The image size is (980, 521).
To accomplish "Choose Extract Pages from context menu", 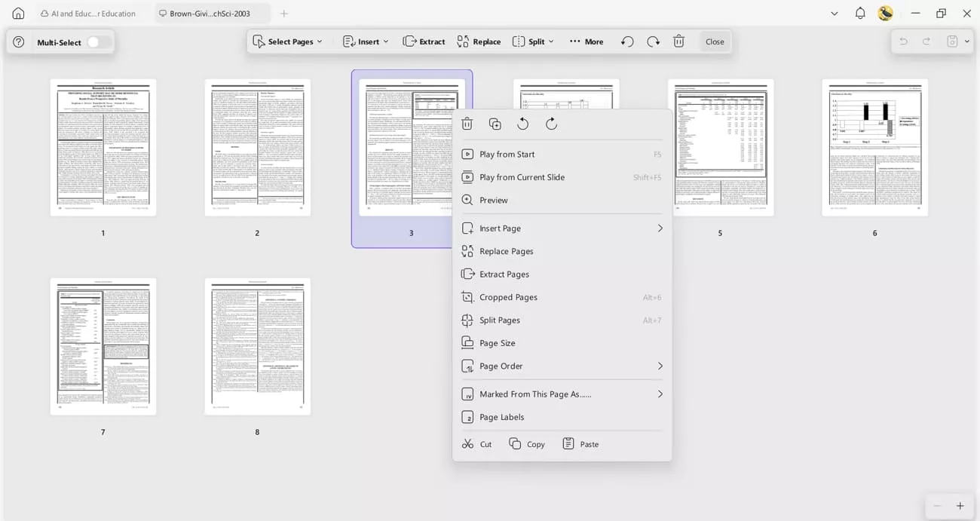I will [504, 274].
